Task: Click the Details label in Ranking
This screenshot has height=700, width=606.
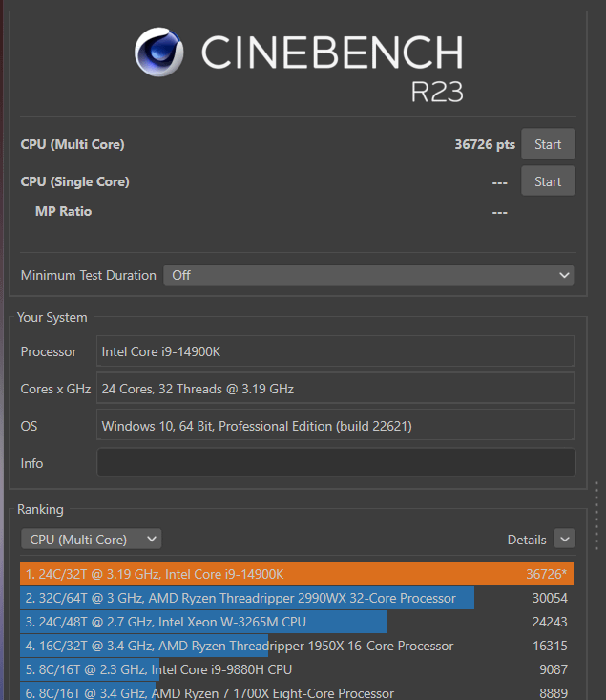Action: [x=527, y=540]
